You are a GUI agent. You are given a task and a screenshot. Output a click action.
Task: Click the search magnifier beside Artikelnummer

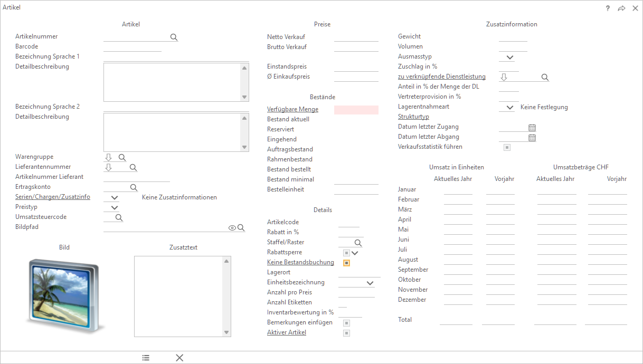tap(174, 37)
